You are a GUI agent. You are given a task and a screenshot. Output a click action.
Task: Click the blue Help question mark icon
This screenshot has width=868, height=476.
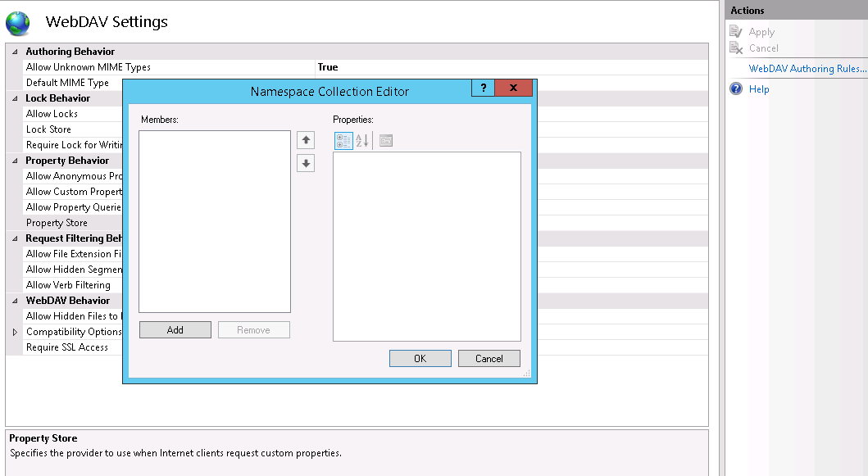coord(736,88)
